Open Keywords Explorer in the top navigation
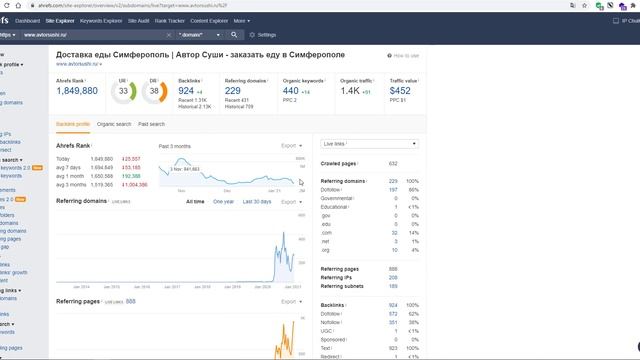640x360 pixels. click(x=101, y=21)
